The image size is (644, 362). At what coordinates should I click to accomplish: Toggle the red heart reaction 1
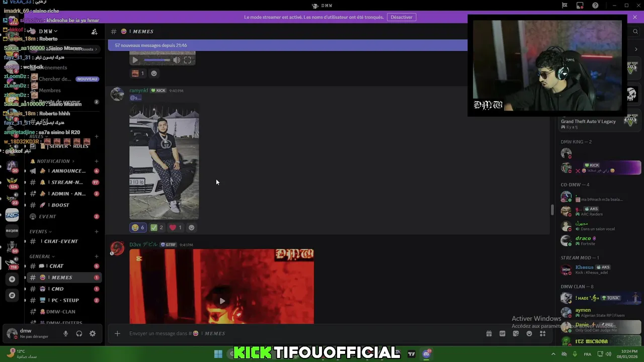176,228
